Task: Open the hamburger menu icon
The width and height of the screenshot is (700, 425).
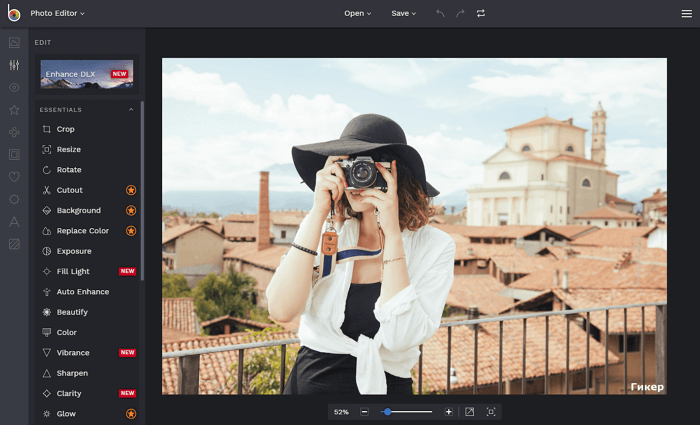Action: pos(686,13)
